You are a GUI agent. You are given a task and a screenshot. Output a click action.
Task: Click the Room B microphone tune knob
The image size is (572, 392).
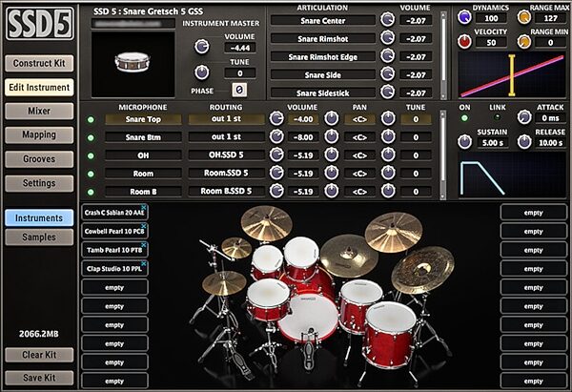coord(388,191)
